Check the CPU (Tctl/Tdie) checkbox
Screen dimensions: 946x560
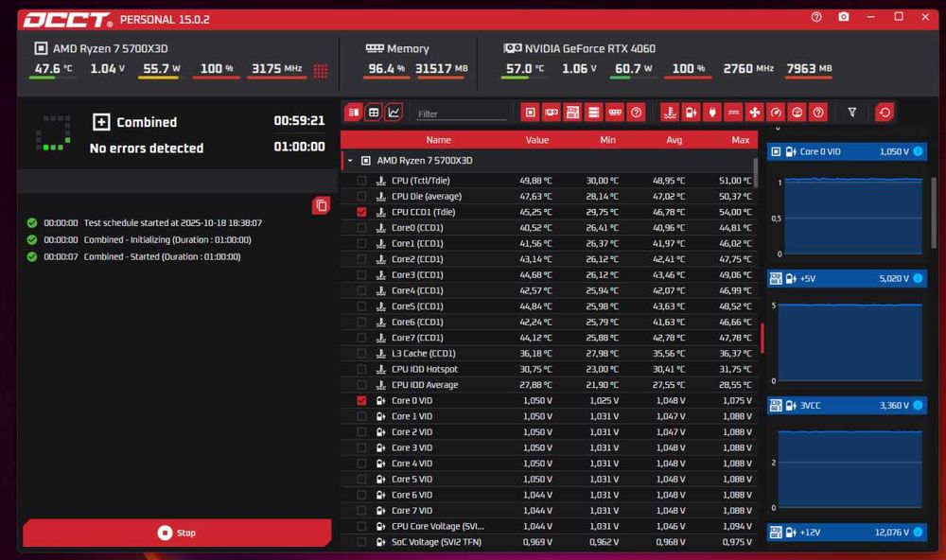pos(361,181)
